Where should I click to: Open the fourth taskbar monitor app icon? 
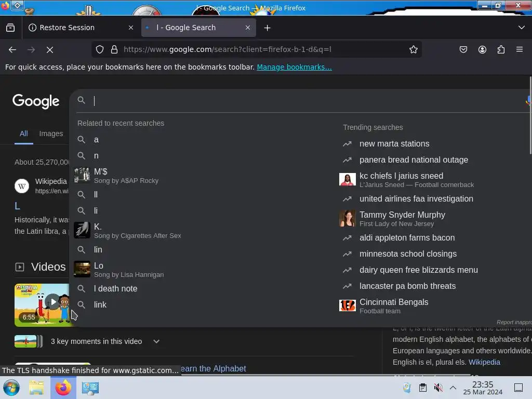click(90, 388)
